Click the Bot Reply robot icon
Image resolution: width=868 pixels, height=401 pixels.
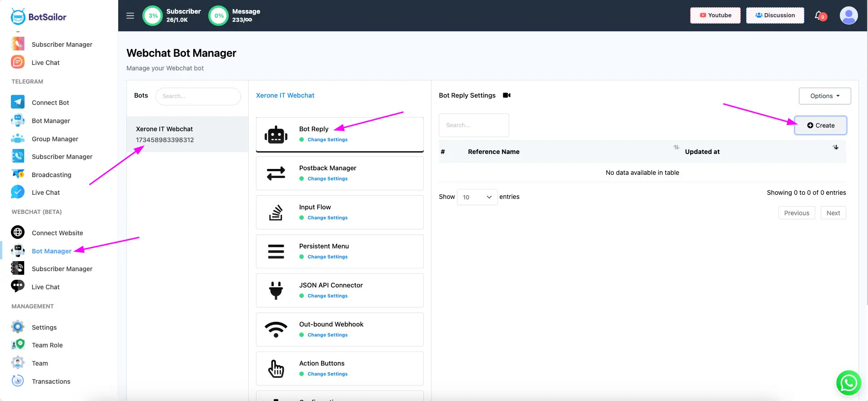276,135
